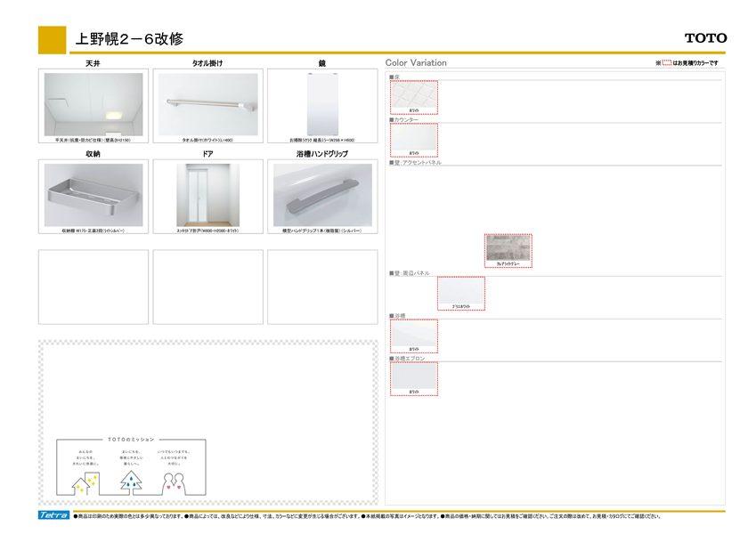
Task: Click the red dashed legend box icon
Action: pyautogui.click(x=666, y=63)
